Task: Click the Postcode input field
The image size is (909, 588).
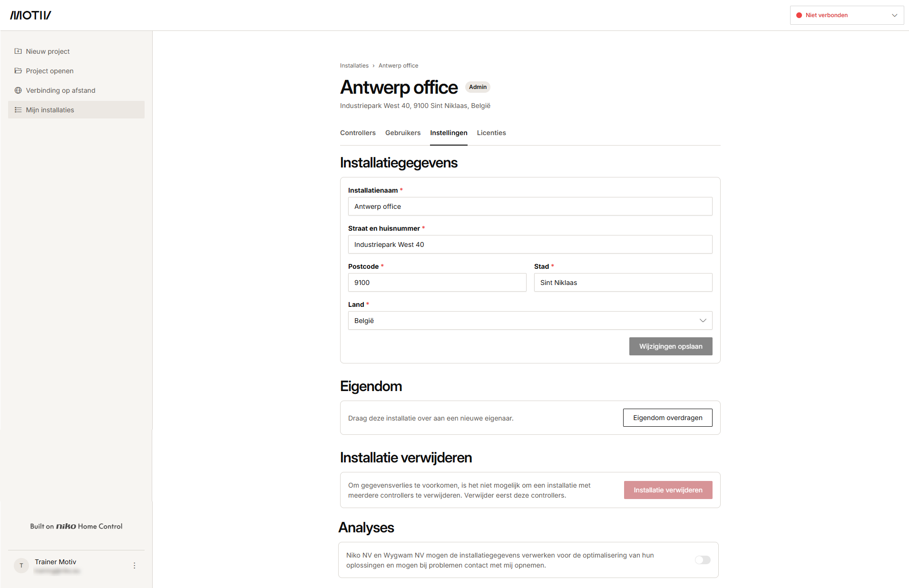Action: (437, 283)
